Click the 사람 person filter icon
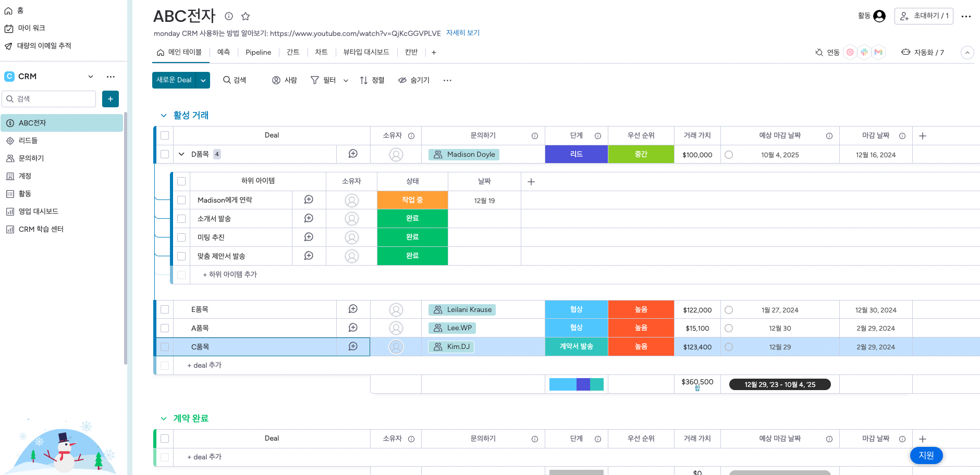Viewport: 980px width, 475px height. pos(276,80)
